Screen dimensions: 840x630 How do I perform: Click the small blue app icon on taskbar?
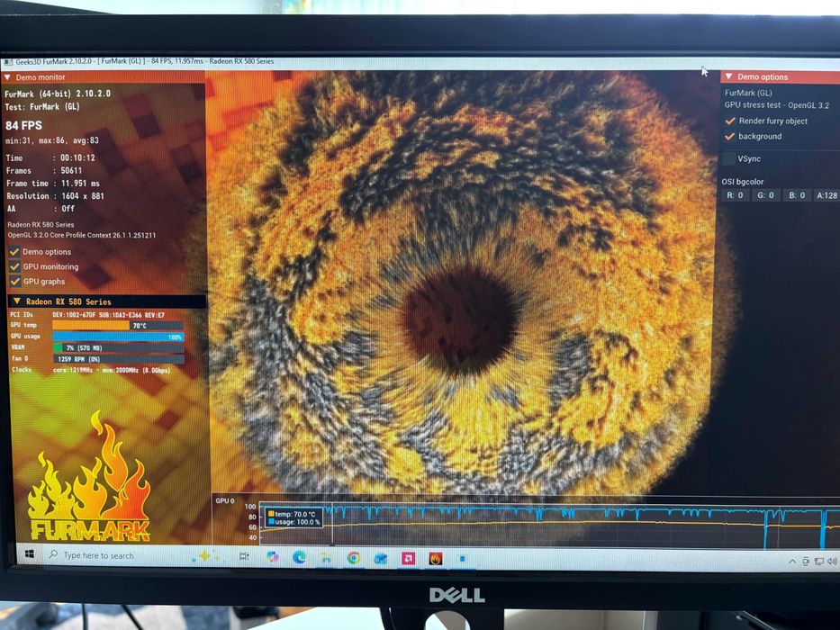pyautogui.click(x=463, y=559)
